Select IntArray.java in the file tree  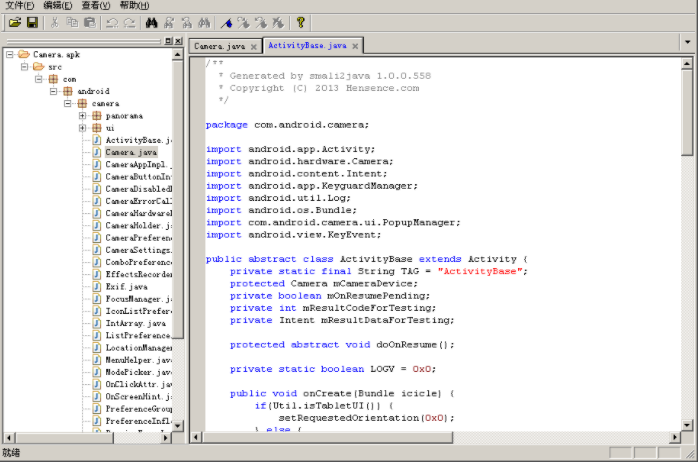[x=136, y=323]
